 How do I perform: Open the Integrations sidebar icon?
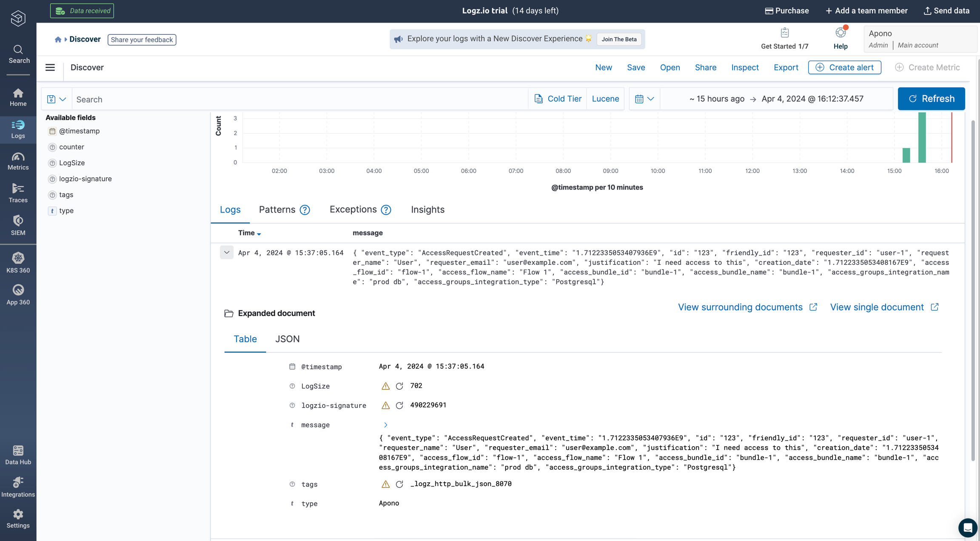(18, 487)
